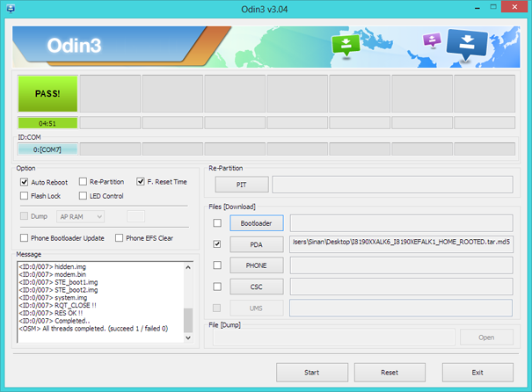The width and height of the screenshot is (532, 392).
Task: Click the 'STE_boot2.img' log line
Action: click(x=58, y=290)
